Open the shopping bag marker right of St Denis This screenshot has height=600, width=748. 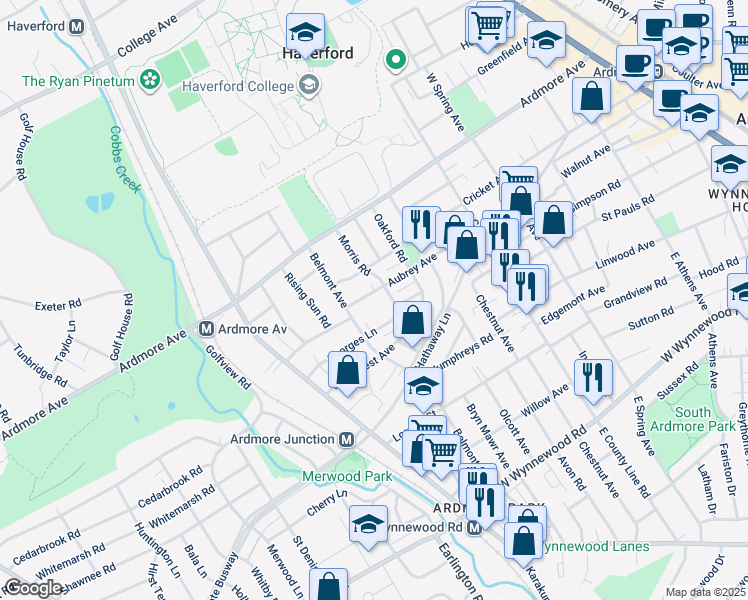[x=328, y=584]
